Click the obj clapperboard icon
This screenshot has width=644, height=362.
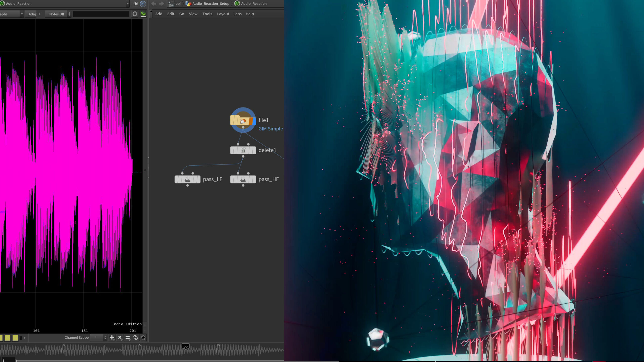(171, 4)
